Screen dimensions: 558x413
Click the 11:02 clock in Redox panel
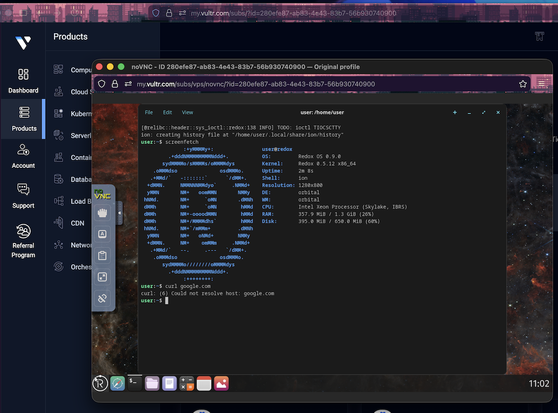point(539,383)
